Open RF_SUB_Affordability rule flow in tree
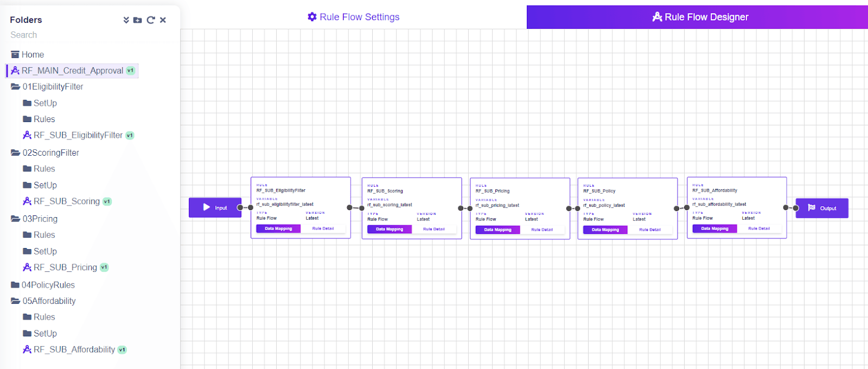 click(69, 350)
